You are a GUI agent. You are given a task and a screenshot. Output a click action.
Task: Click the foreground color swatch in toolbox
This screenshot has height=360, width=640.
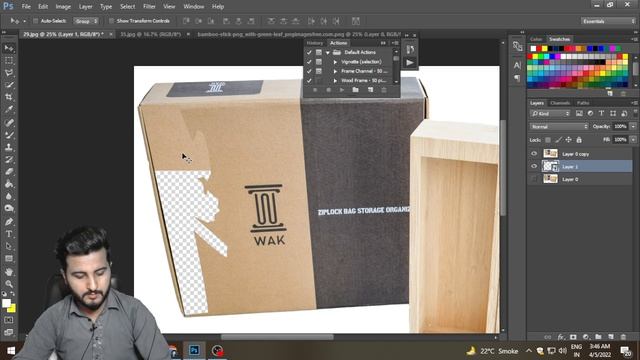(6, 303)
